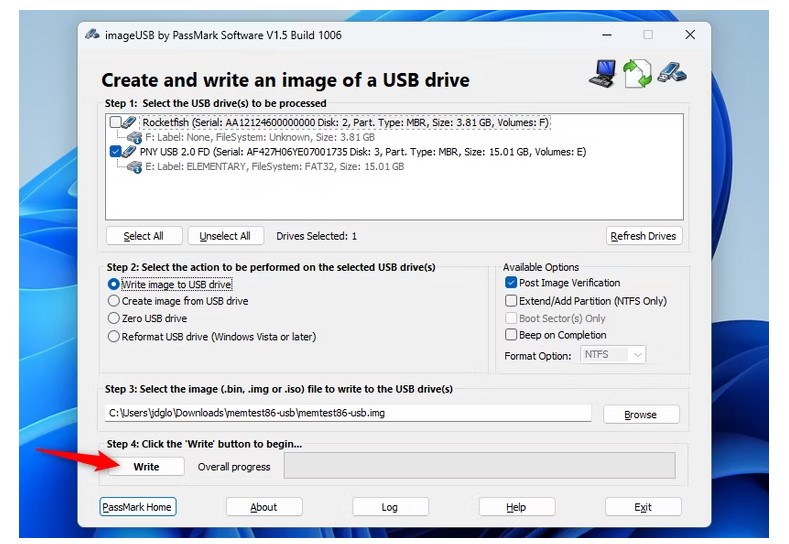Click Refresh Drives button
Viewport: 789px width, 544px height.
(x=644, y=236)
